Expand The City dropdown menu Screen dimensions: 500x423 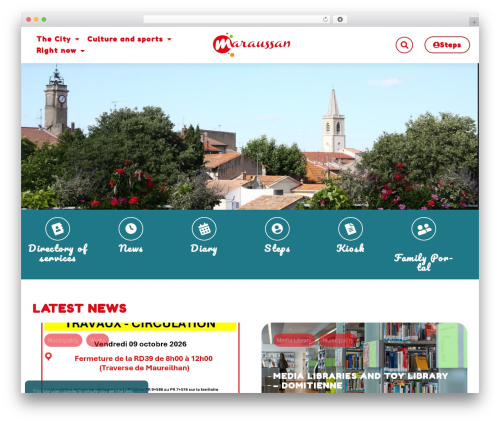58,39
